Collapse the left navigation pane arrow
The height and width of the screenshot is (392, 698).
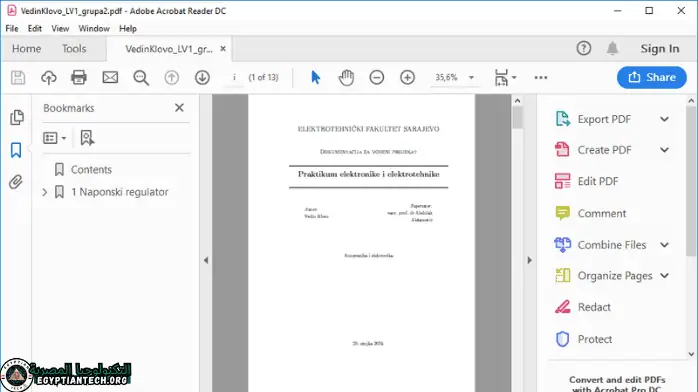click(206, 260)
